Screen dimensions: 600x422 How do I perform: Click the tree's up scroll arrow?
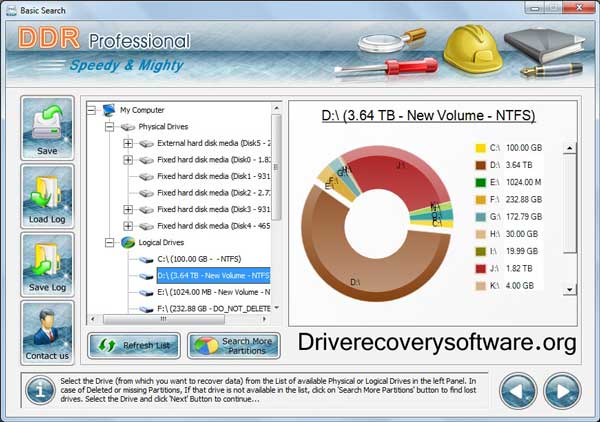tap(276, 108)
